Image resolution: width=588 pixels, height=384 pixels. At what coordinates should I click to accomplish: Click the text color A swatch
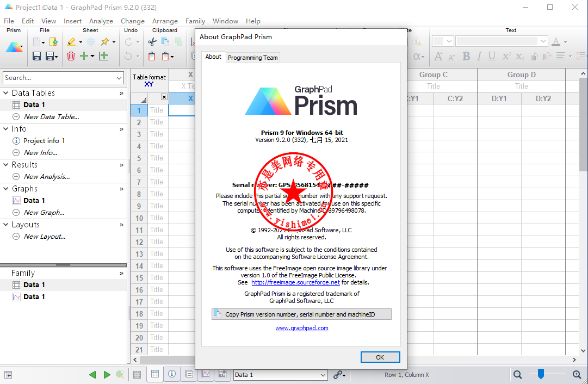[556, 42]
